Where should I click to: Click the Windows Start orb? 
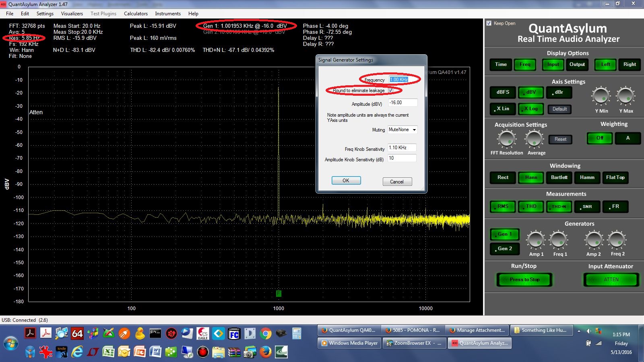click(10, 344)
